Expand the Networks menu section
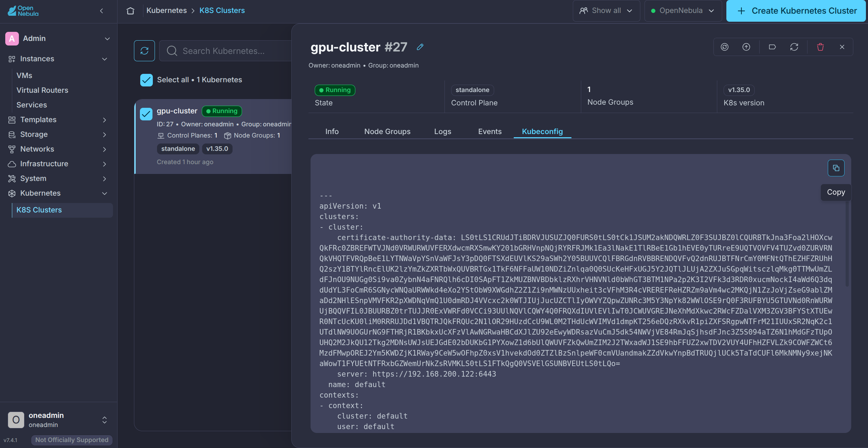The width and height of the screenshot is (868, 448). coord(105,149)
